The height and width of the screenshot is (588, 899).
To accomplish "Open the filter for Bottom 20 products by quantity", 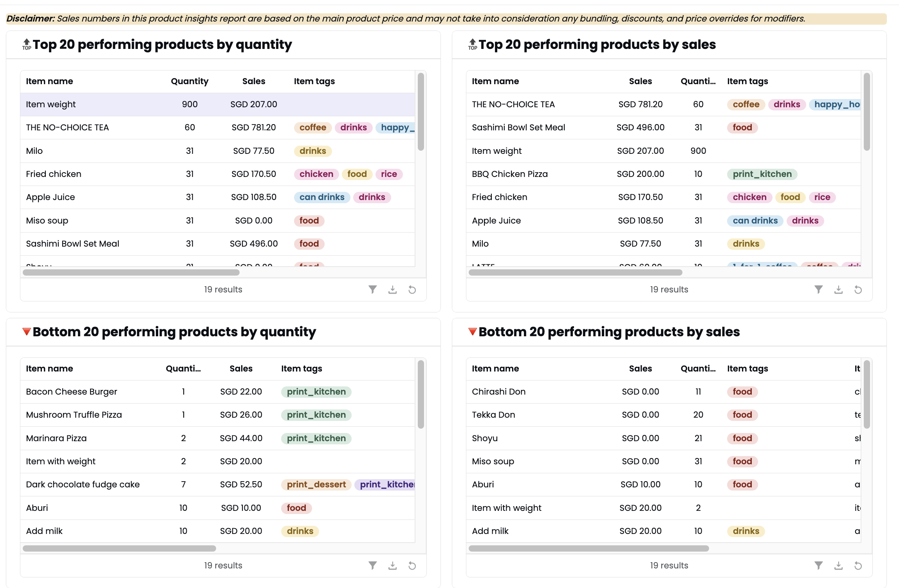I will click(x=372, y=565).
